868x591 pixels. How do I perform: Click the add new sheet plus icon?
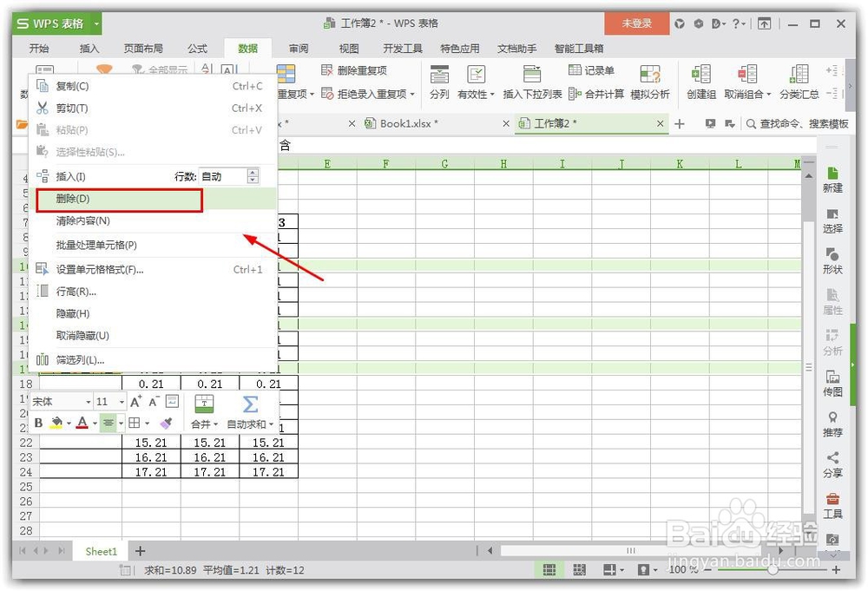coord(140,551)
